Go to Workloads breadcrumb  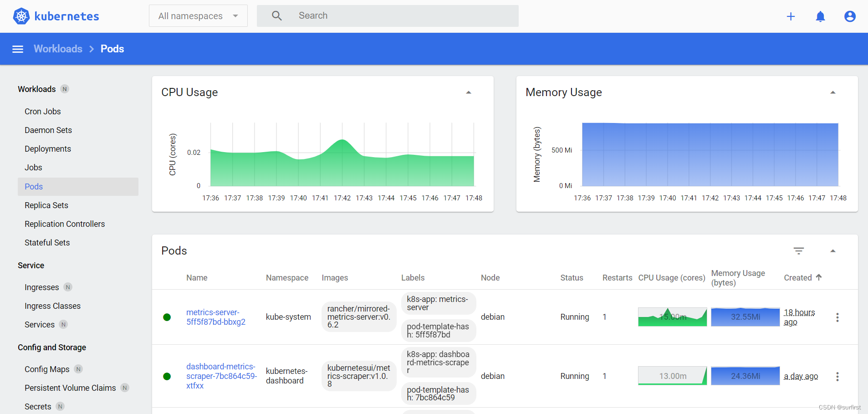(58, 49)
